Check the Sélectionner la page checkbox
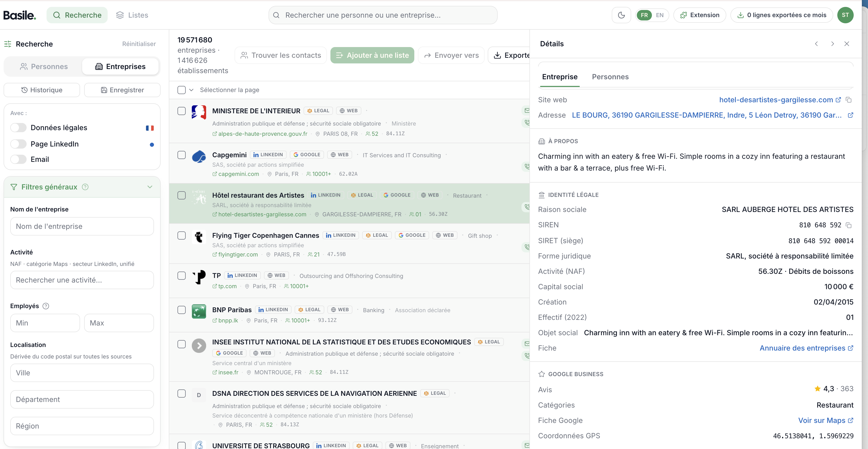Viewport: 868px width, 449px height. (x=182, y=90)
